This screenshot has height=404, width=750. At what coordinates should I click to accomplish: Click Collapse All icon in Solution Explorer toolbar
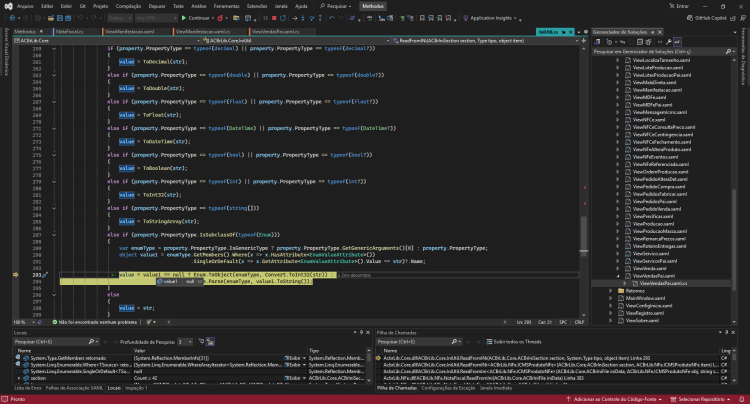(x=639, y=42)
